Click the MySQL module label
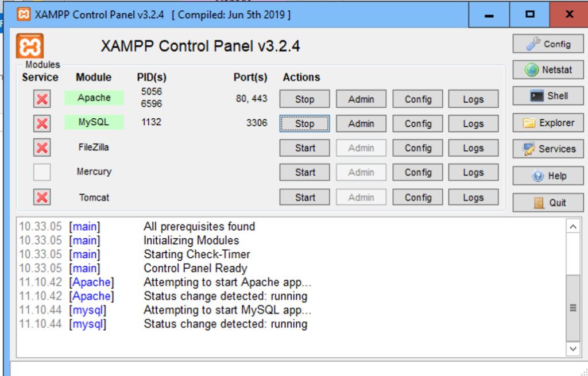The image size is (588, 376). coord(94,122)
